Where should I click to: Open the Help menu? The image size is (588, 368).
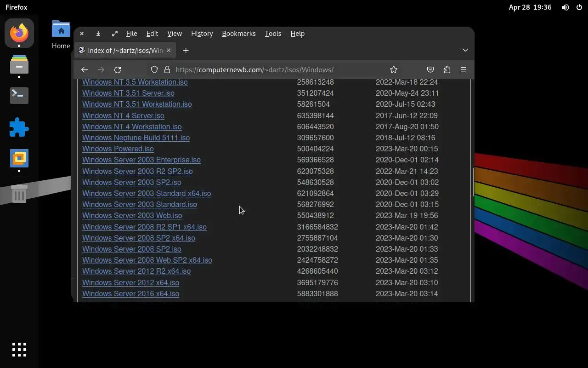click(297, 34)
